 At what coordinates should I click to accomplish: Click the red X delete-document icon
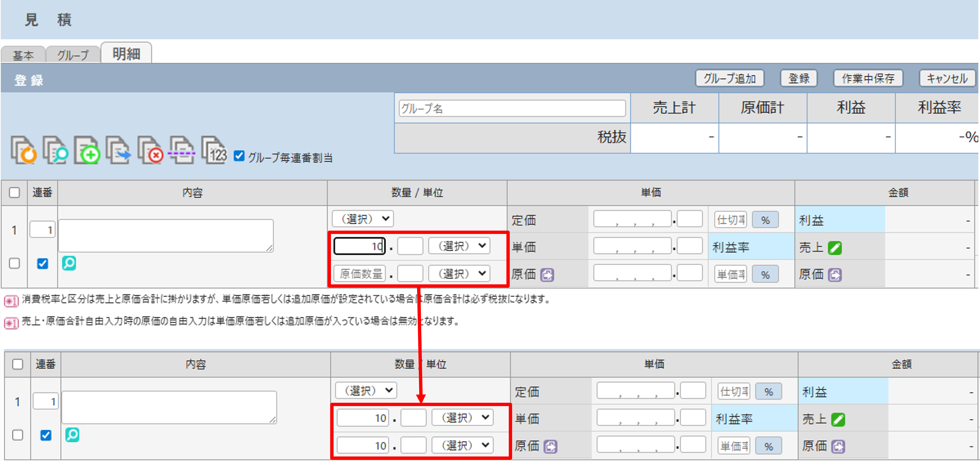pos(150,150)
